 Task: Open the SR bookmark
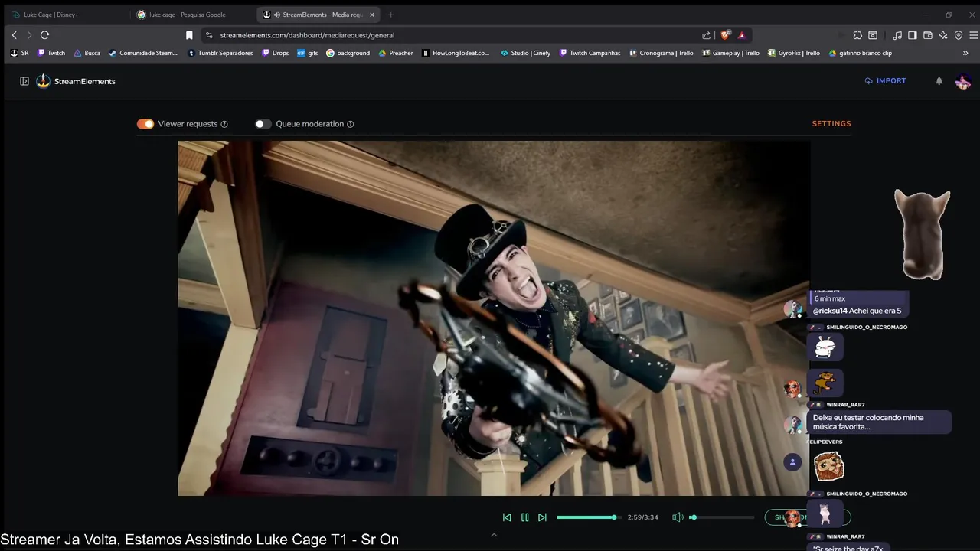[x=19, y=53]
